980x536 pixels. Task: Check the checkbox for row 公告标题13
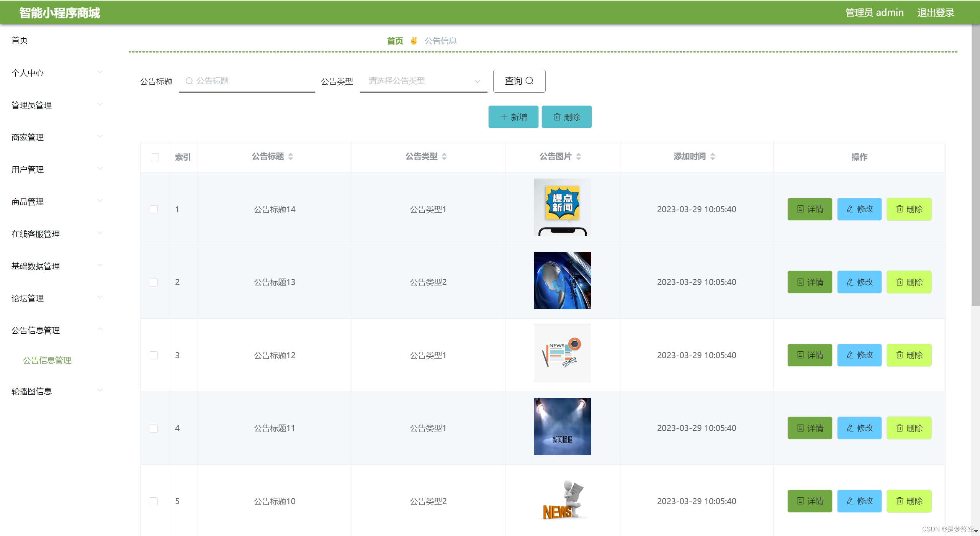tap(154, 282)
